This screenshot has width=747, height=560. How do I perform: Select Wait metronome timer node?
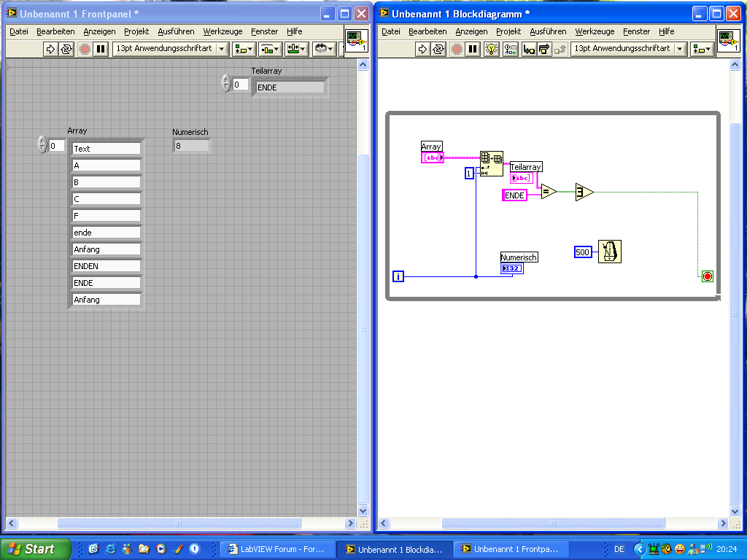coord(610,252)
